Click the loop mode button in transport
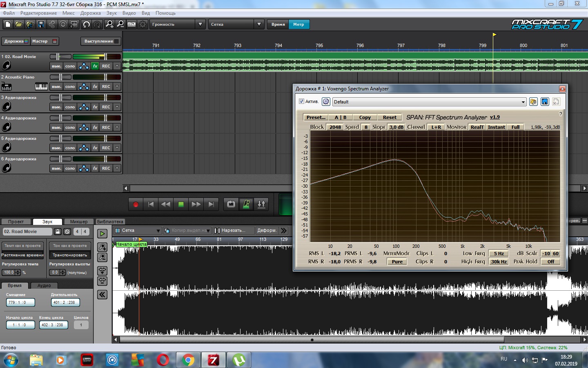Image resolution: width=588 pixels, height=368 pixels. (x=231, y=204)
